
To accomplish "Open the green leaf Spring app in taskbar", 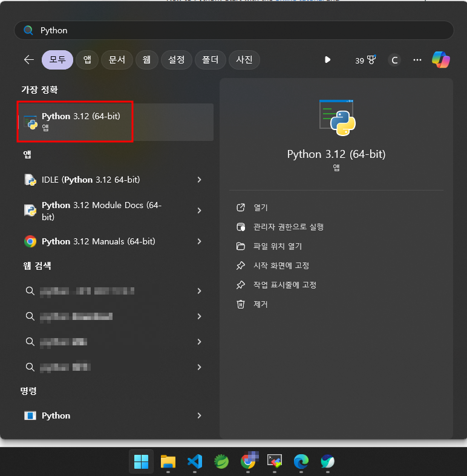I will (x=221, y=461).
